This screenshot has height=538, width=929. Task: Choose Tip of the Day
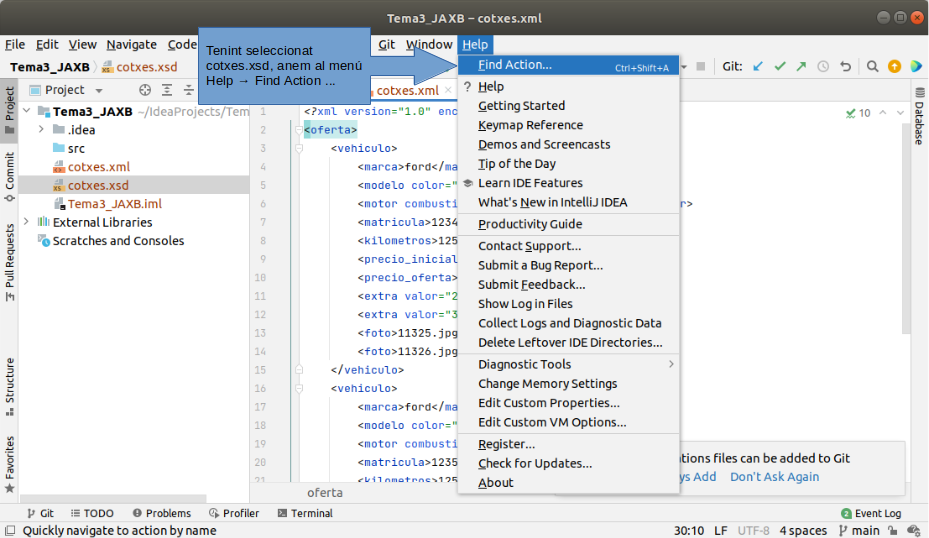[x=569, y=164]
